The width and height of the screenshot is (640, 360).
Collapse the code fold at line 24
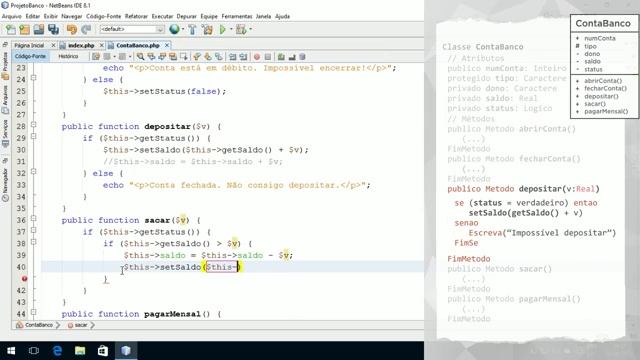pos(34,78)
